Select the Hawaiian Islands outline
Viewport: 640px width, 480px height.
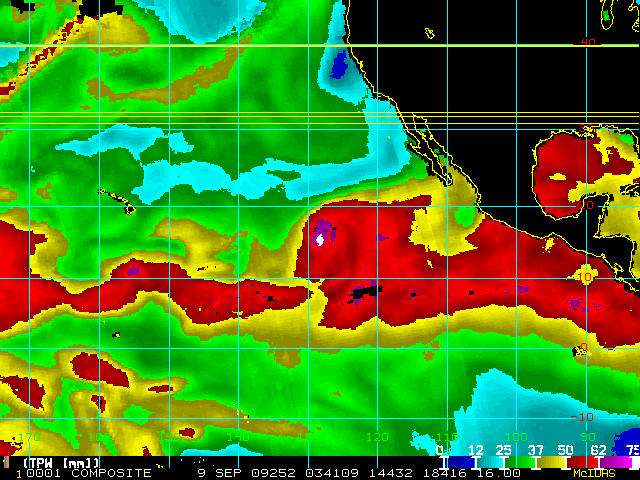point(116,202)
